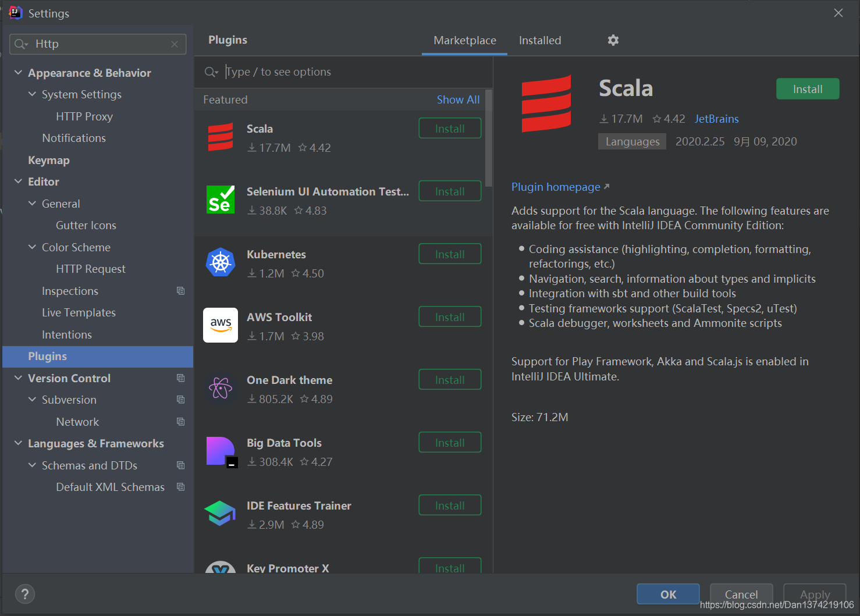Viewport: 860px width, 616px height.
Task: Open Notifications settings
Action: click(x=74, y=138)
